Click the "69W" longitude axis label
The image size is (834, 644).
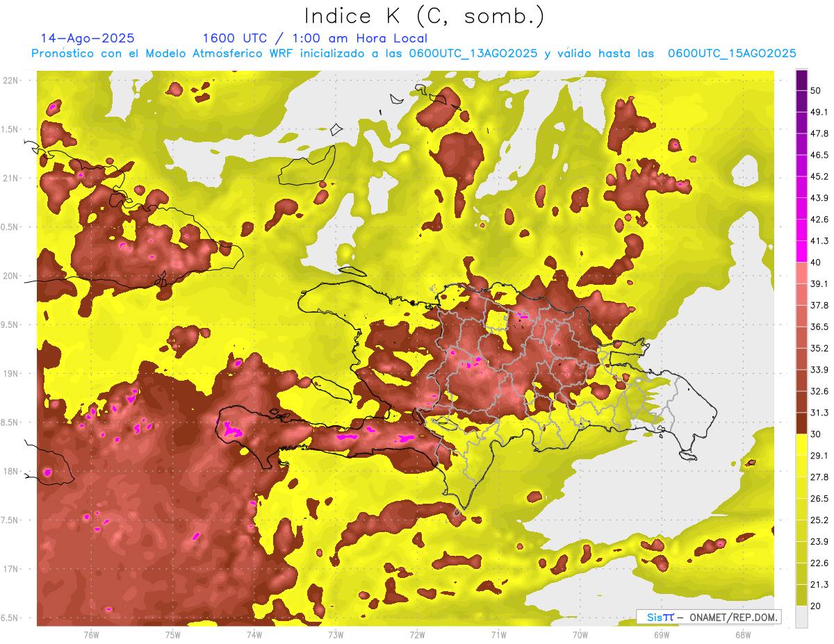click(662, 635)
